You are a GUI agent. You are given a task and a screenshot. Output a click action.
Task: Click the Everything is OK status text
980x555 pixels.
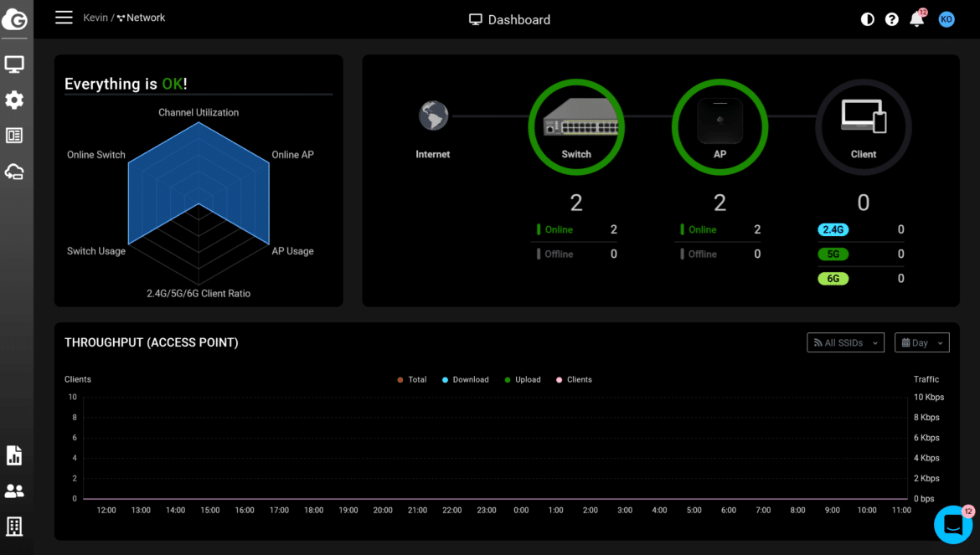[x=126, y=84]
